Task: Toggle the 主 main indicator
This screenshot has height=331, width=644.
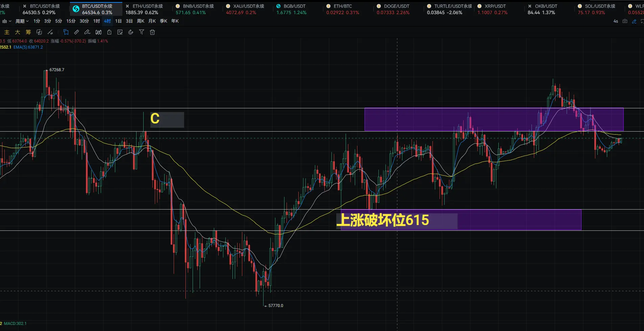Action: (7, 32)
